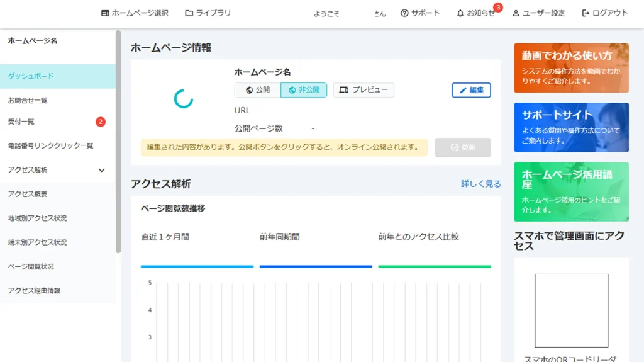The width and height of the screenshot is (644, 362).
Task: Click the sidebar vertical scrollbar
Action: [x=118, y=142]
